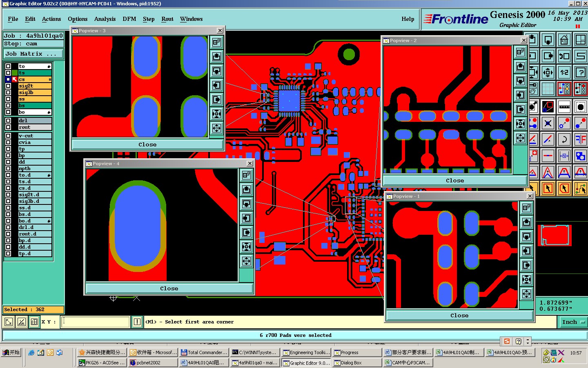The width and height of the screenshot is (588, 368).
Task: Toggle the 'ts' layer checkbox
Action: (8, 73)
